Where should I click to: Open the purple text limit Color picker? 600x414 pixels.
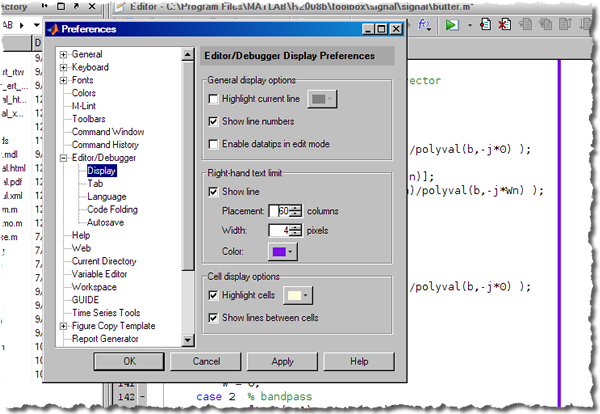pos(283,251)
